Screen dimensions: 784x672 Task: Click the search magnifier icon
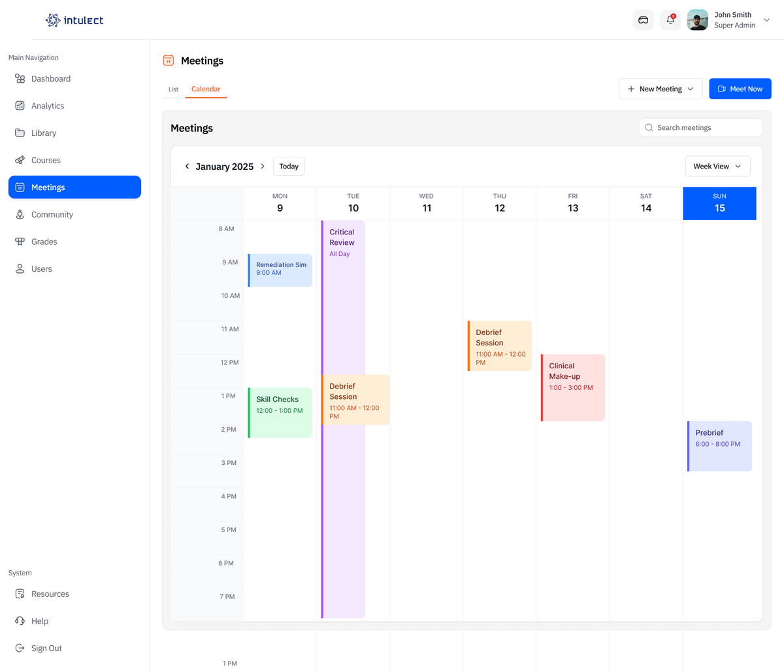pyautogui.click(x=649, y=127)
